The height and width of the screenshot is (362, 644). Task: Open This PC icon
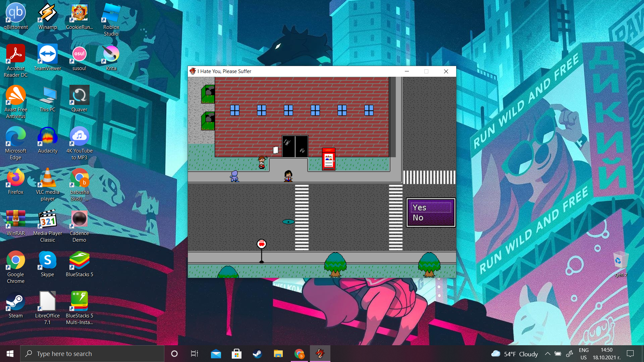click(x=47, y=99)
